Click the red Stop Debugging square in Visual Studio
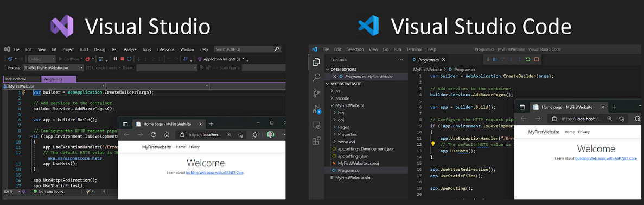Viewport: 644px width, 205px height. point(122,59)
